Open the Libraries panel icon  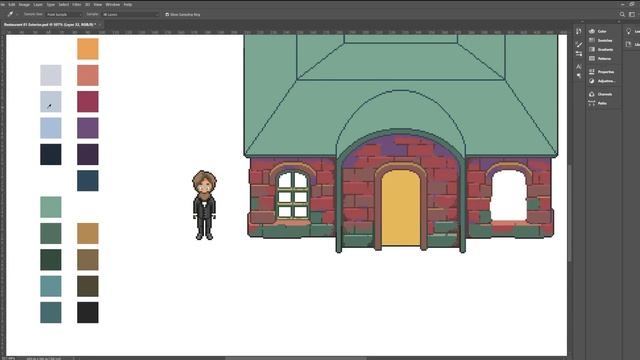pyautogui.click(x=629, y=44)
